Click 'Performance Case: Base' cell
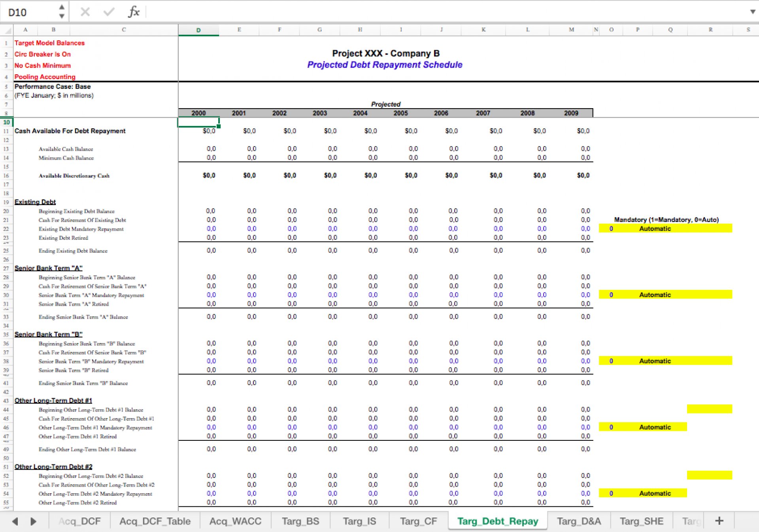This screenshot has height=532, width=759. click(53, 86)
